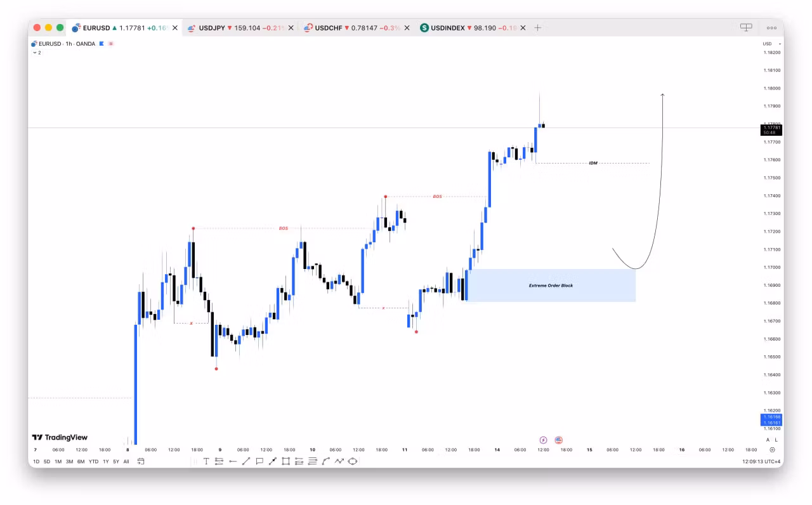812x505 pixels.
Task: Set the range to 1M
Action: pos(58,461)
